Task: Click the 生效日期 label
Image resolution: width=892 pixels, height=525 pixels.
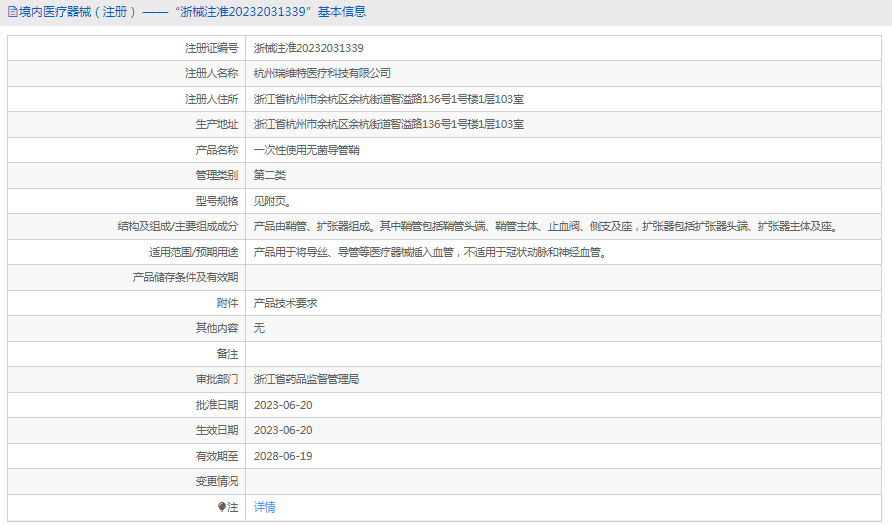Action: coord(217,430)
